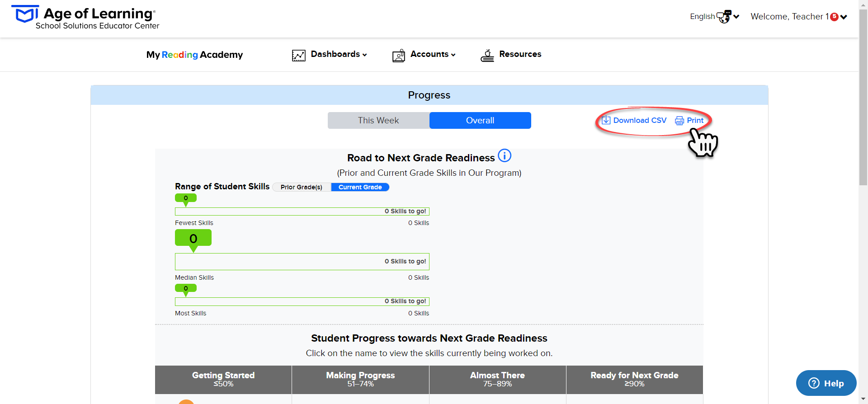This screenshot has height=404, width=868.
Task: Open the Road to Next Grade Readiness info icon
Action: [x=505, y=155]
